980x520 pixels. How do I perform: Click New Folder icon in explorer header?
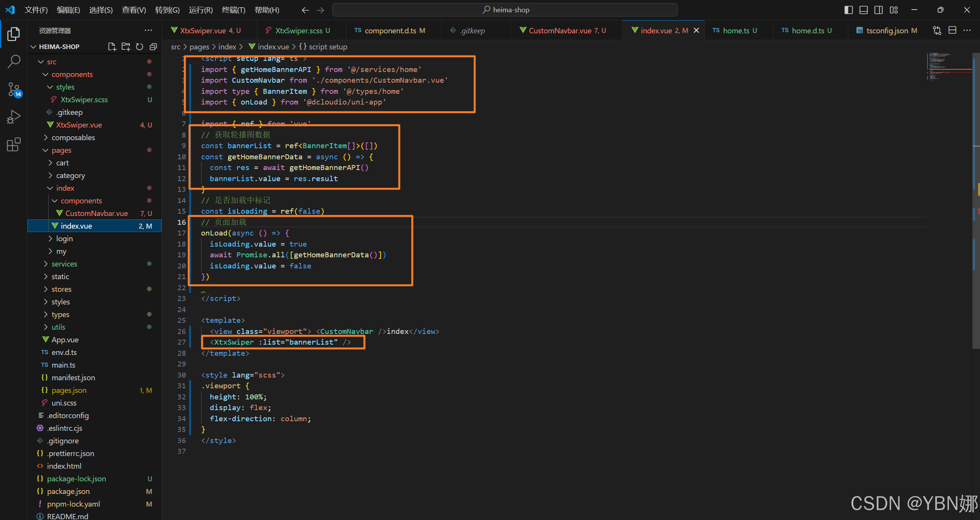pyautogui.click(x=126, y=47)
